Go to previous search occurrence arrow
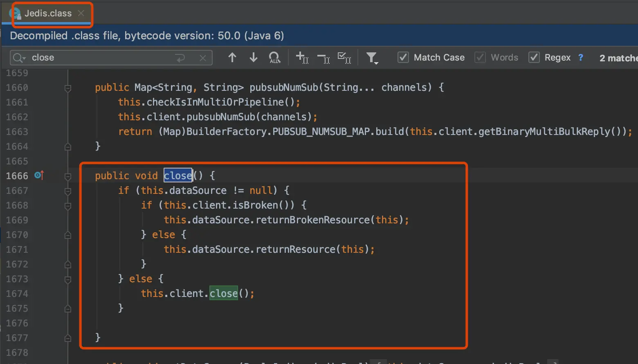This screenshot has width=638, height=364. pyautogui.click(x=232, y=58)
